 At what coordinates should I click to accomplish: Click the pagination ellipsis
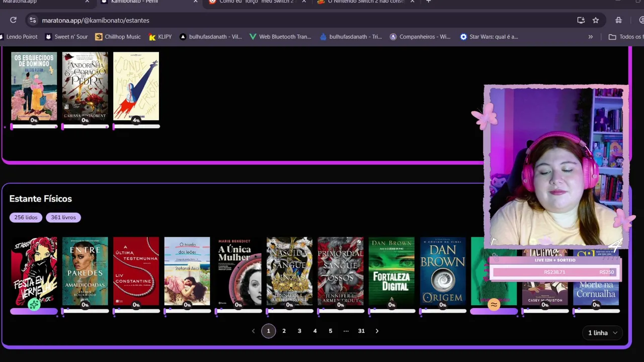(346, 331)
